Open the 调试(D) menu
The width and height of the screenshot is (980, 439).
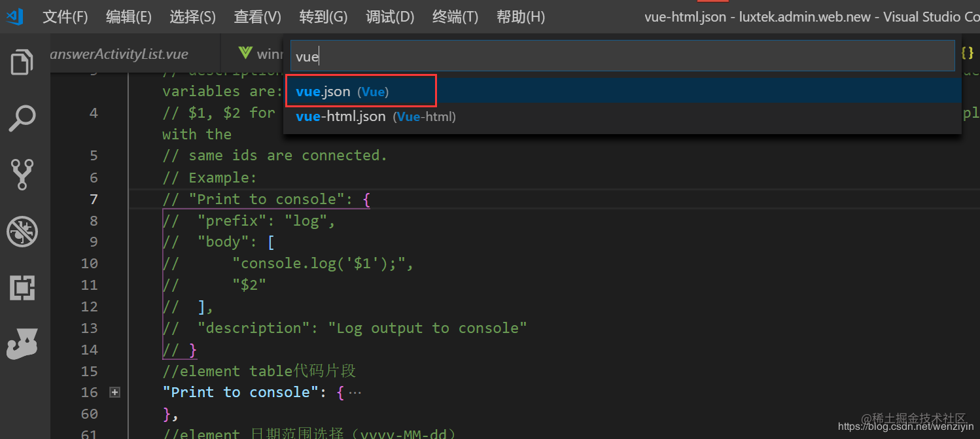(x=390, y=16)
